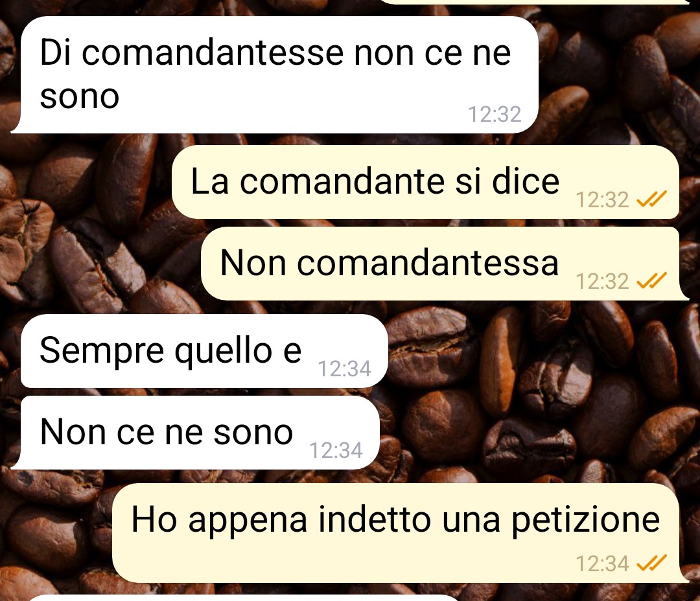Click the word 'petizione' in last message
Image resolution: width=700 pixels, height=601 pixels.
click(586, 521)
